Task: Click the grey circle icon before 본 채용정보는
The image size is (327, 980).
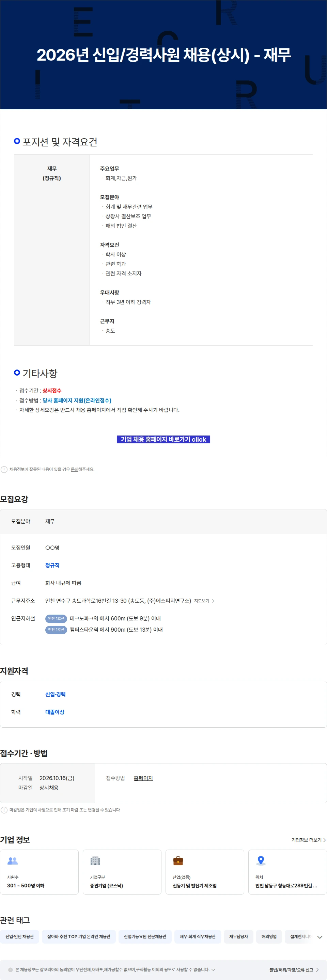Action: [x=11, y=970]
